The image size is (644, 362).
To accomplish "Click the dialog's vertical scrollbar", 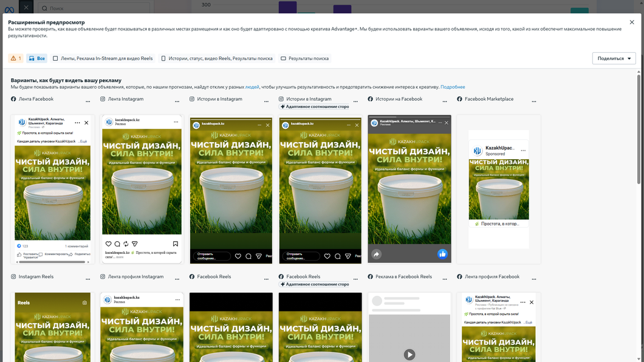I will pyautogui.click(x=639, y=129).
